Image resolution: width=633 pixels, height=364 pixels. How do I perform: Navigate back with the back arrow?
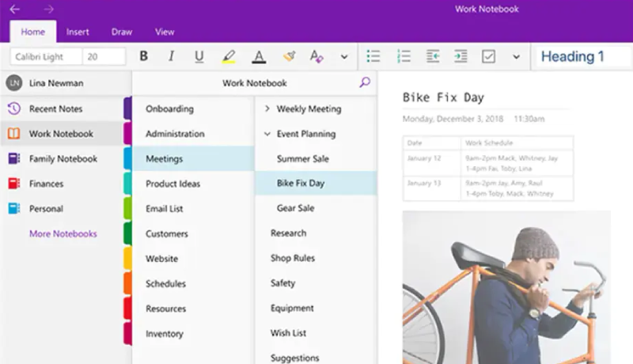click(x=15, y=9)
